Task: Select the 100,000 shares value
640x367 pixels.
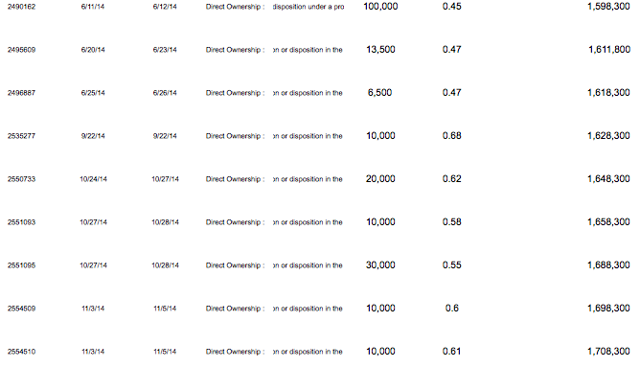Action: click(380, 7)
